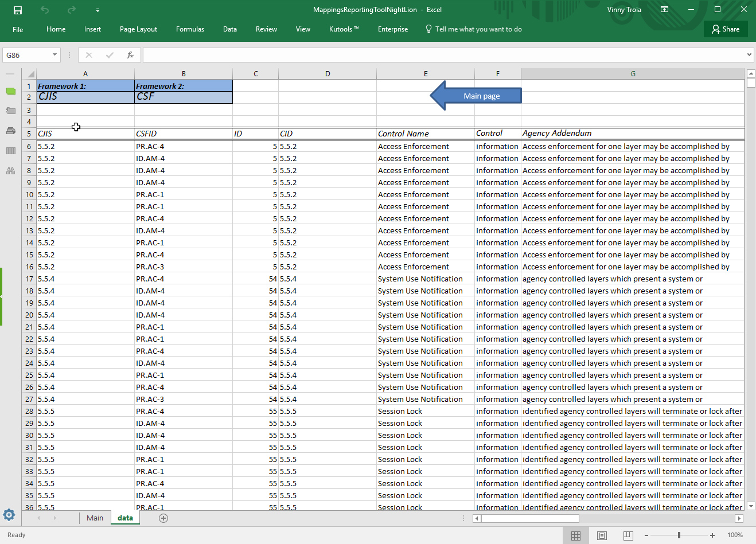
Task: Open the Kutools Workbook & Sheet pane icon
Action: 10,91
